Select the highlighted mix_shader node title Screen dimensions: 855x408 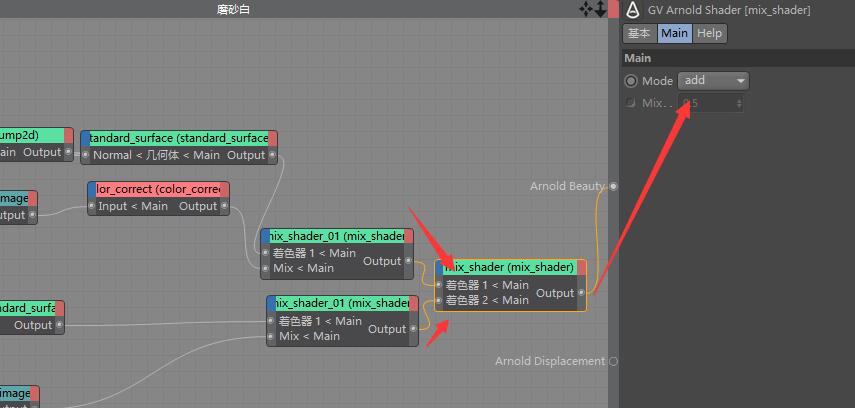tap(510, 267)
